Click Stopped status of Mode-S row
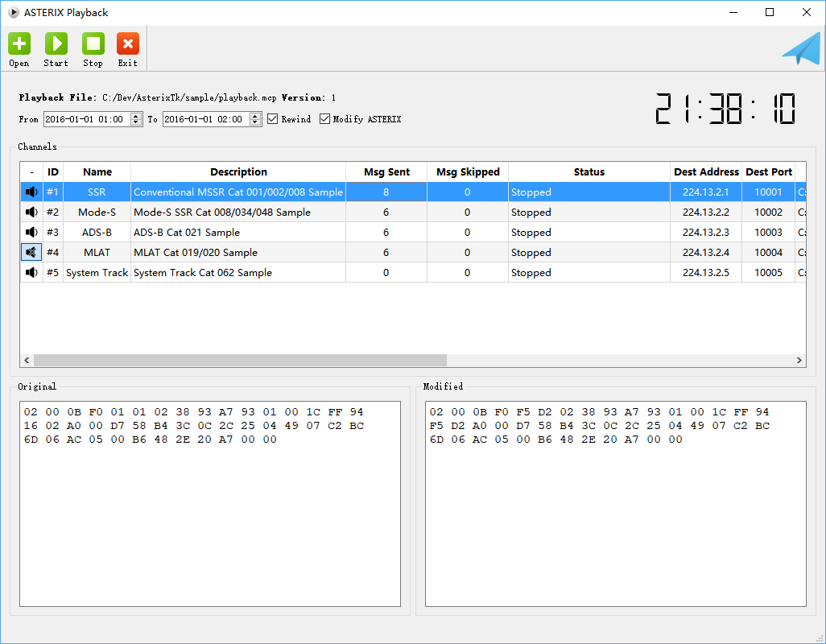This screenshot has height=644, width=826. pos(589,213)
